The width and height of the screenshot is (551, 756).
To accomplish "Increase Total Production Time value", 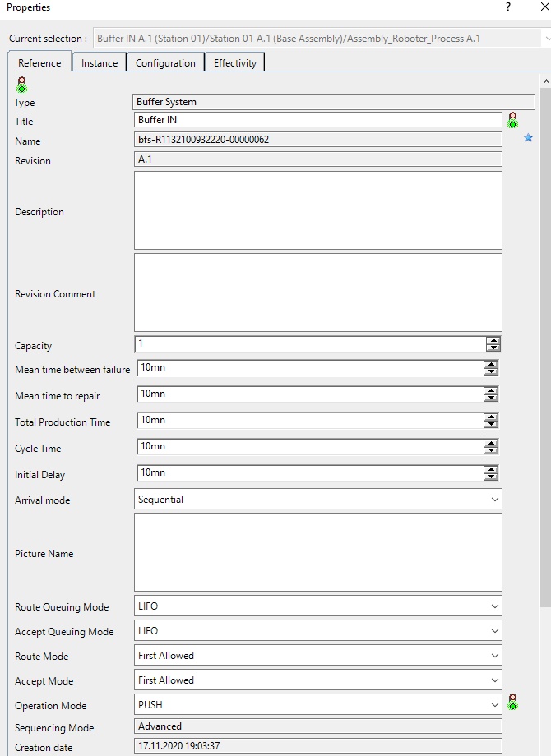I will [491, 417].
